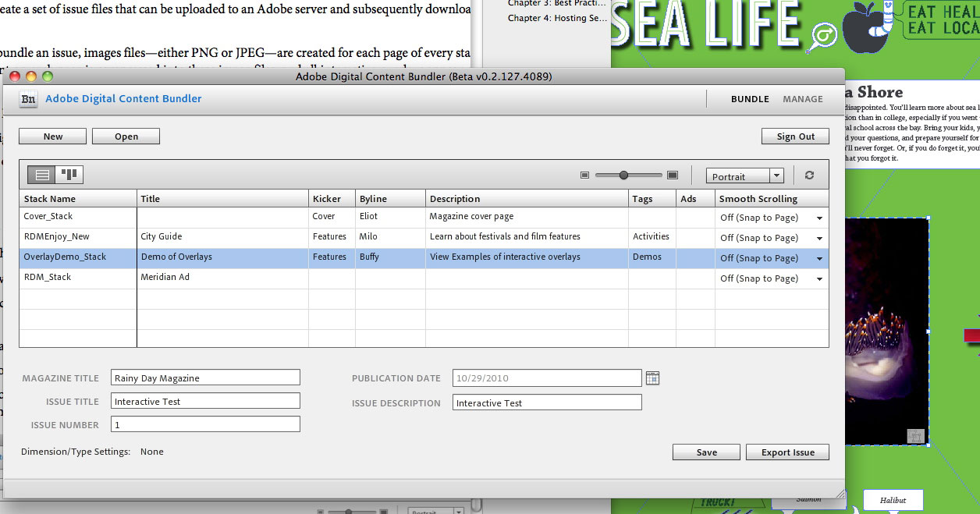980x514 pixels.
Task: Click the City Guide title cell
Action: click(x=222, y=236)
